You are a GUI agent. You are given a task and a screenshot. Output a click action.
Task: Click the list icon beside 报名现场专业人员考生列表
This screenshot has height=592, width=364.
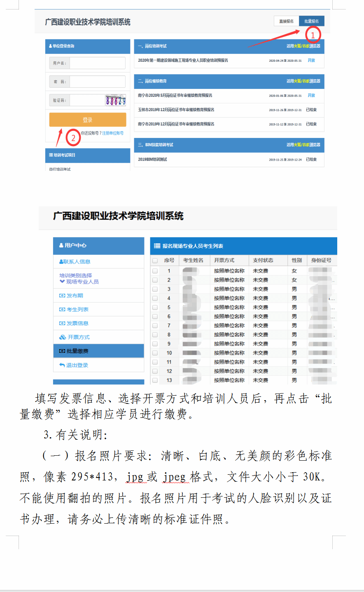157,246
